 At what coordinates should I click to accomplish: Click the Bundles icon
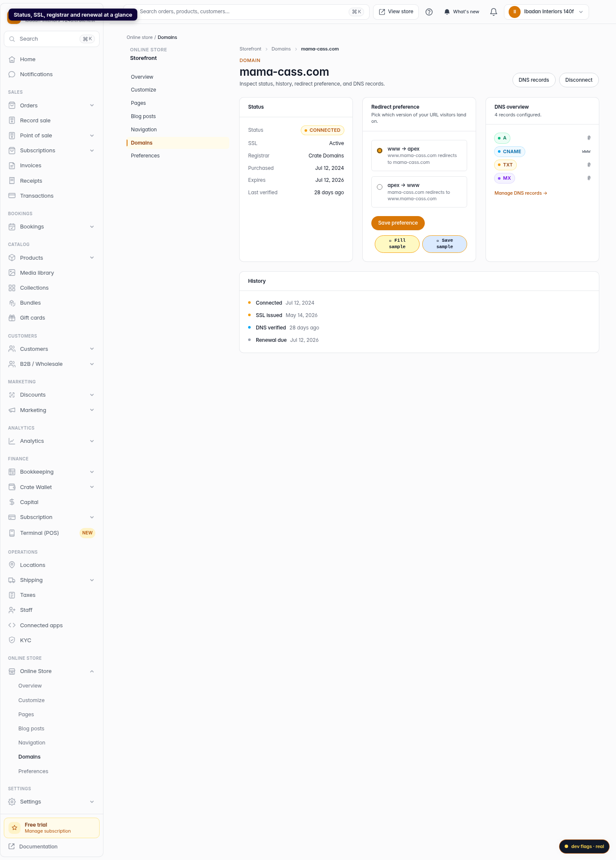12,303
